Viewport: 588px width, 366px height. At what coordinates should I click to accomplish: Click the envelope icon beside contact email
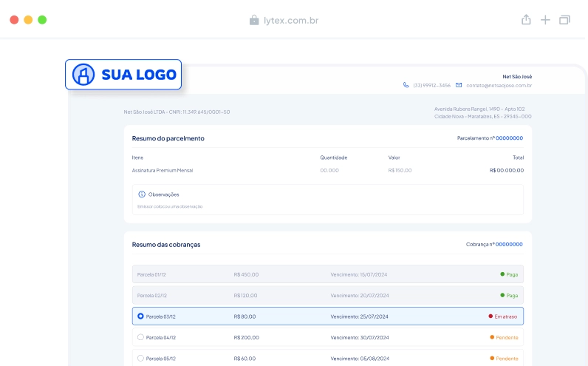coord(459,85)
